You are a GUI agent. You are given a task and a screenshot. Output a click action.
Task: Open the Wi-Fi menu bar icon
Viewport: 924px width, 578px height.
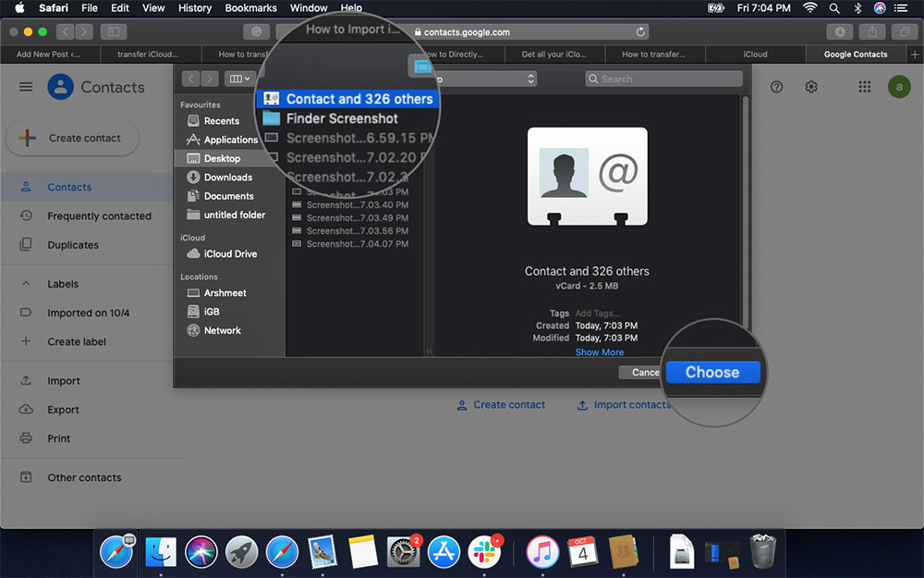[x=808, y=7]
